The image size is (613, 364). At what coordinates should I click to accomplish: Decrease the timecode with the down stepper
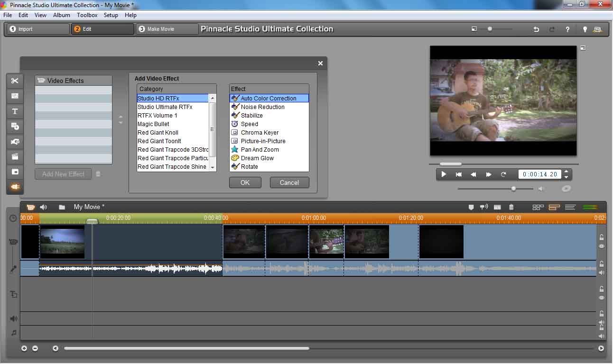[x=566, y=177]
